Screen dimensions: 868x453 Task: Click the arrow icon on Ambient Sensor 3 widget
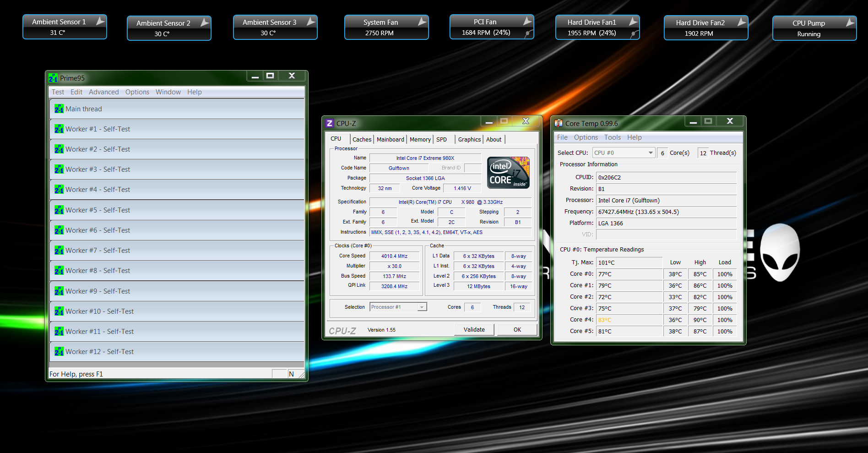pyautogui.click(x=311, y=22)
